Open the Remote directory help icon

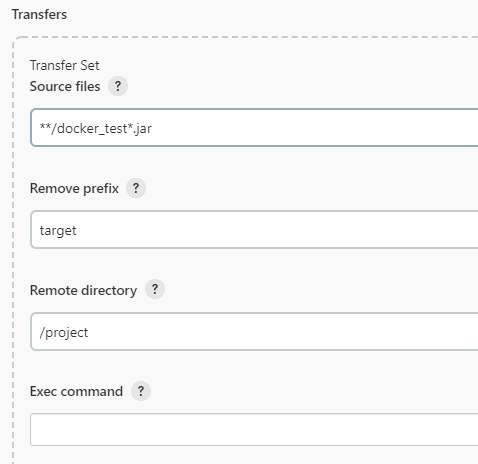pos(155,289)
